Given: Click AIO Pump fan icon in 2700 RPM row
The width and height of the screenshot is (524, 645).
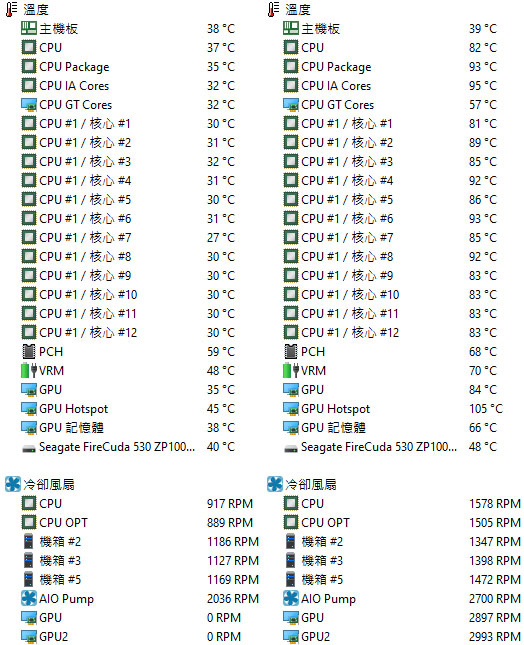Looking at the screenshot, I should point(291,598).
